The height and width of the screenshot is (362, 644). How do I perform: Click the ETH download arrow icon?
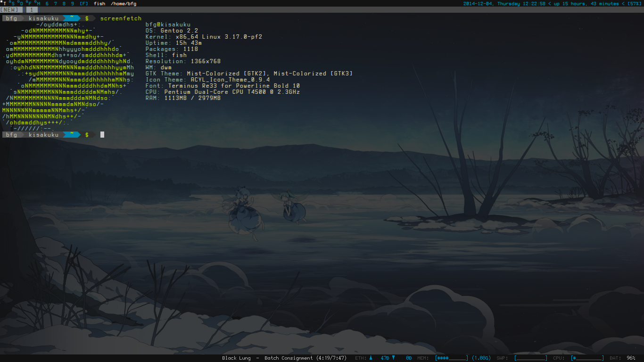[x=393, y=358]
